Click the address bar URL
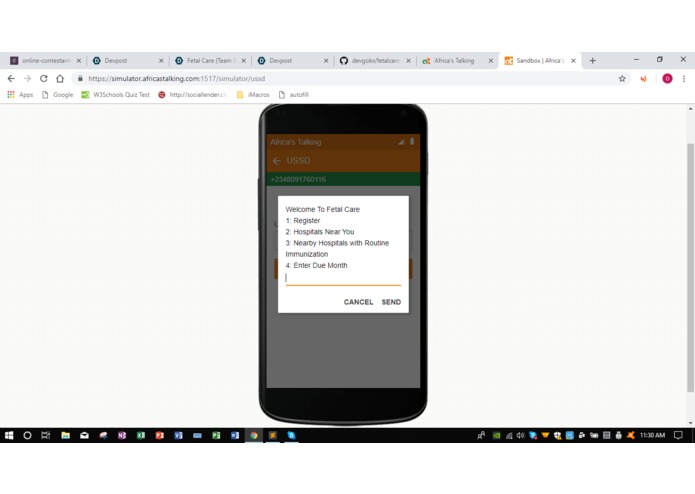695x494 pixels. pyautogui.click(x=176, y=78)
